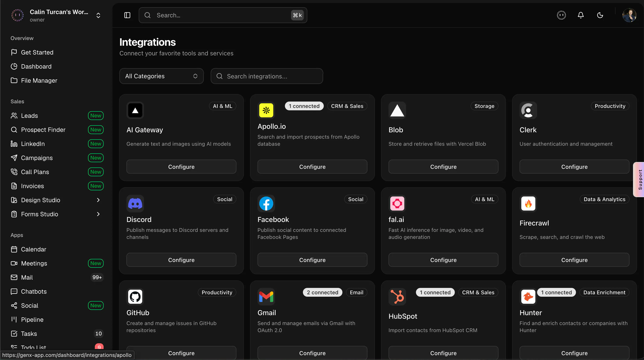Open the LinkedIn sidebar item

click(x=57, y=144)
